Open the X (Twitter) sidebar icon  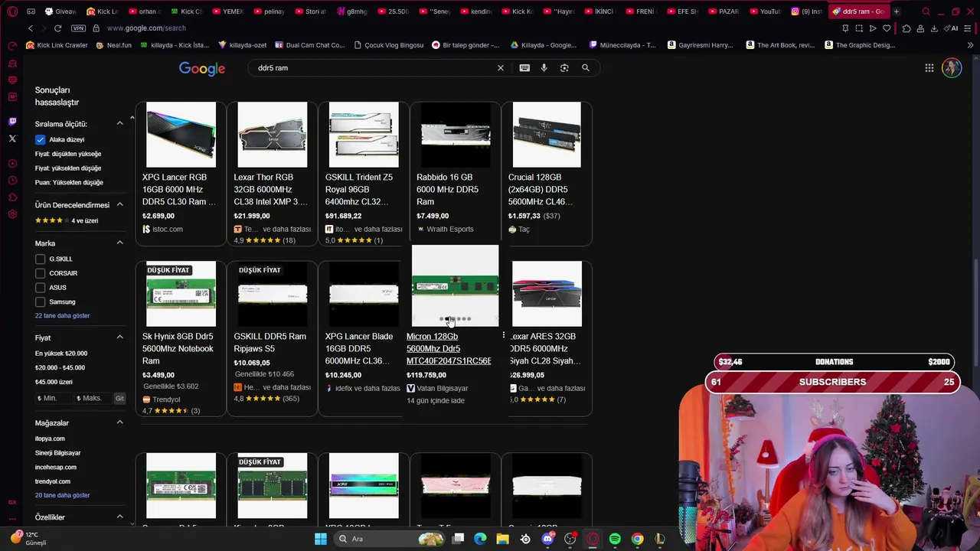[12, 139]
